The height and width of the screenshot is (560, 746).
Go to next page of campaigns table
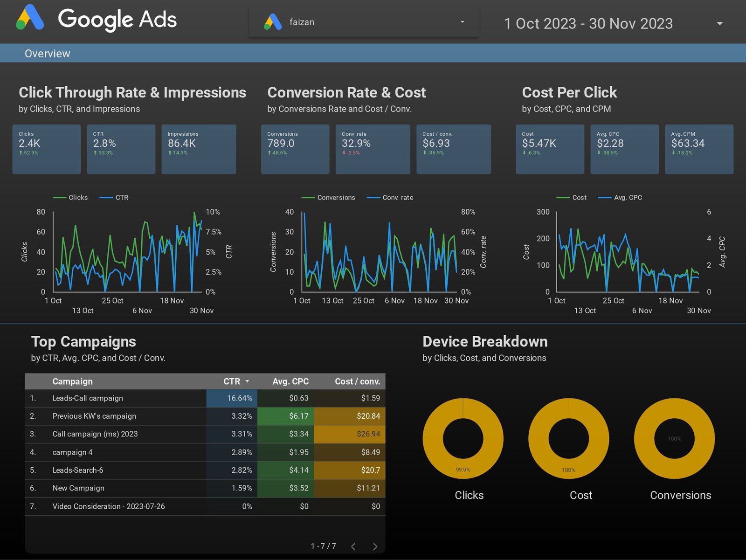[x=375, y=546]
